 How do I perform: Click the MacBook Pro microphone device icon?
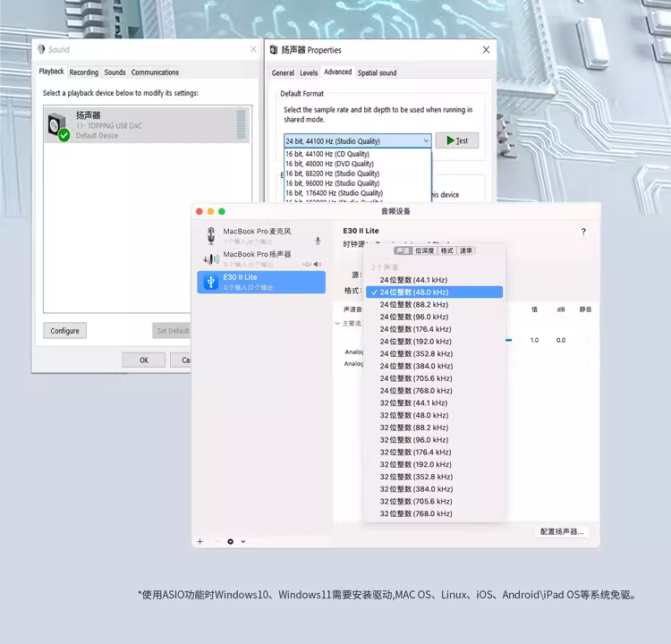(211, 235)
